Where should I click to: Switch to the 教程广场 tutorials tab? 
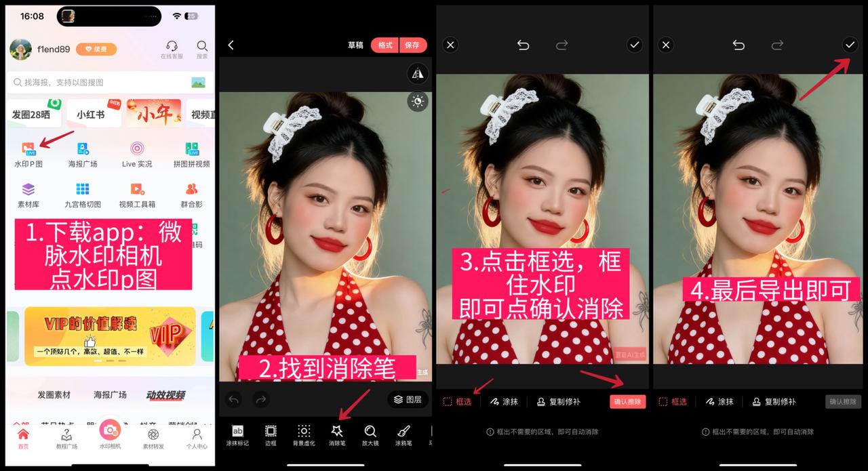pos(66,438)
